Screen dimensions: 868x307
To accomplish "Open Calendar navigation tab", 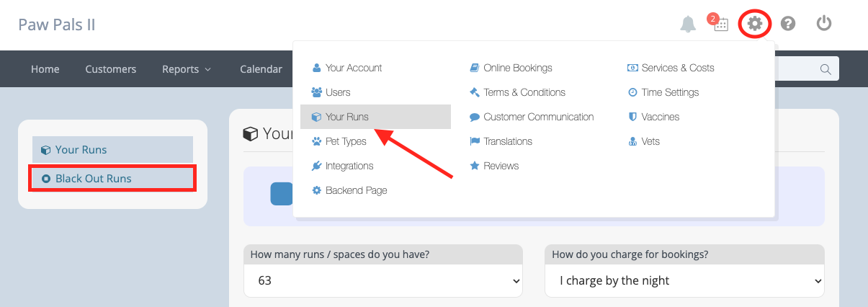I will 261,69.
